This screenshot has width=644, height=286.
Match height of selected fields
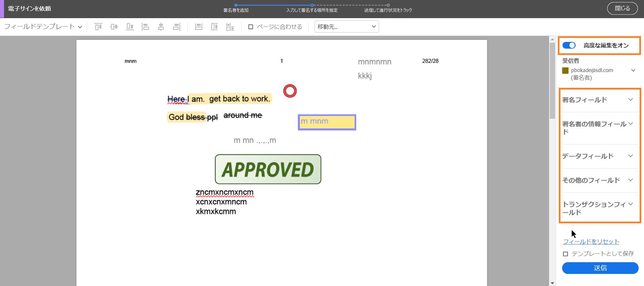[x=214, y=27]
